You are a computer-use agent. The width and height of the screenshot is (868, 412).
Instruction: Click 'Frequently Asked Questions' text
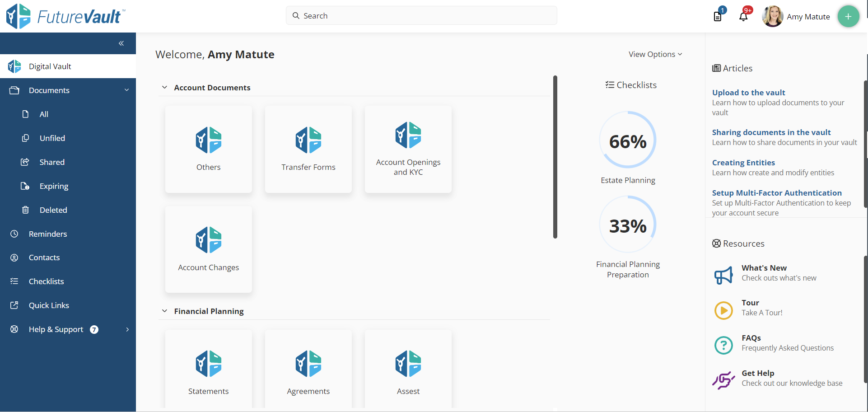pos(787,348)
